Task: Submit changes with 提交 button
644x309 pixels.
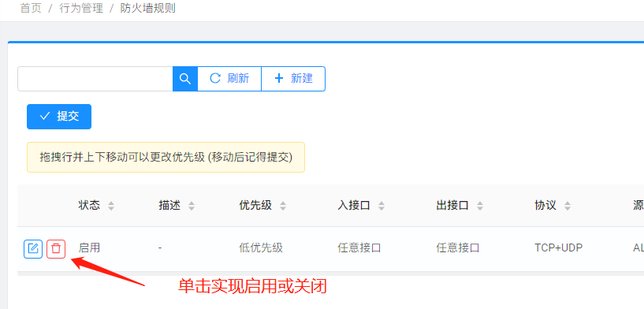Action: pyautogui.click(x=59, y=117)
